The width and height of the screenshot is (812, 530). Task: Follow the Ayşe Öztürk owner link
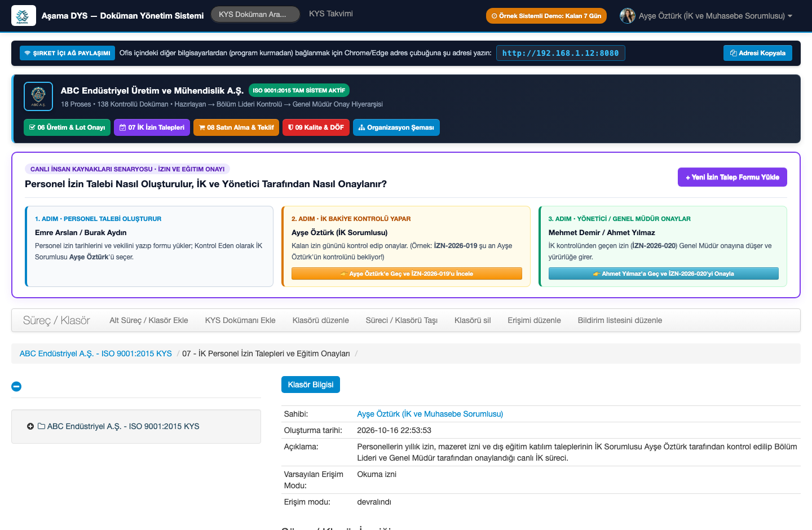430,414
